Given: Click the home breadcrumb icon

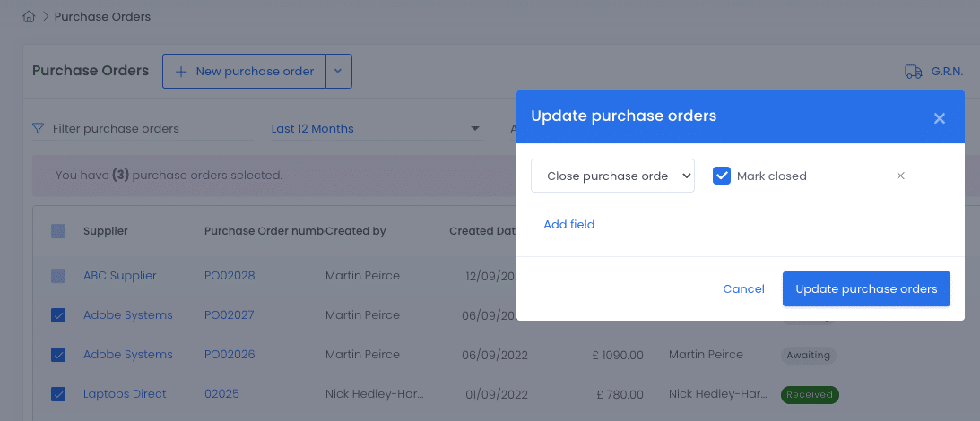Looking at the screenshot, I should (x=29, y=17).
